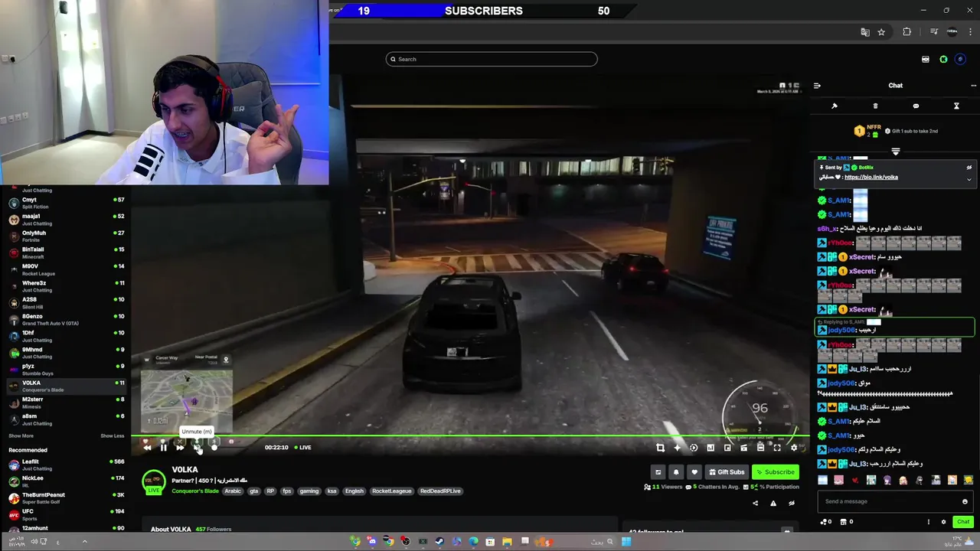Open Cmyt channel in sidebar
The width and height of the screenshot is (980, 551).
(x=65, y=203)
